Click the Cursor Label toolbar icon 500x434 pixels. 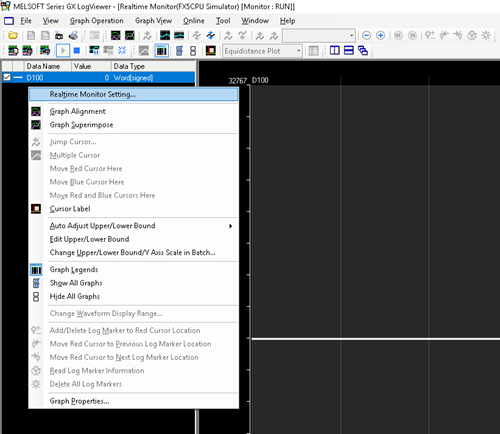pos(211,51)
